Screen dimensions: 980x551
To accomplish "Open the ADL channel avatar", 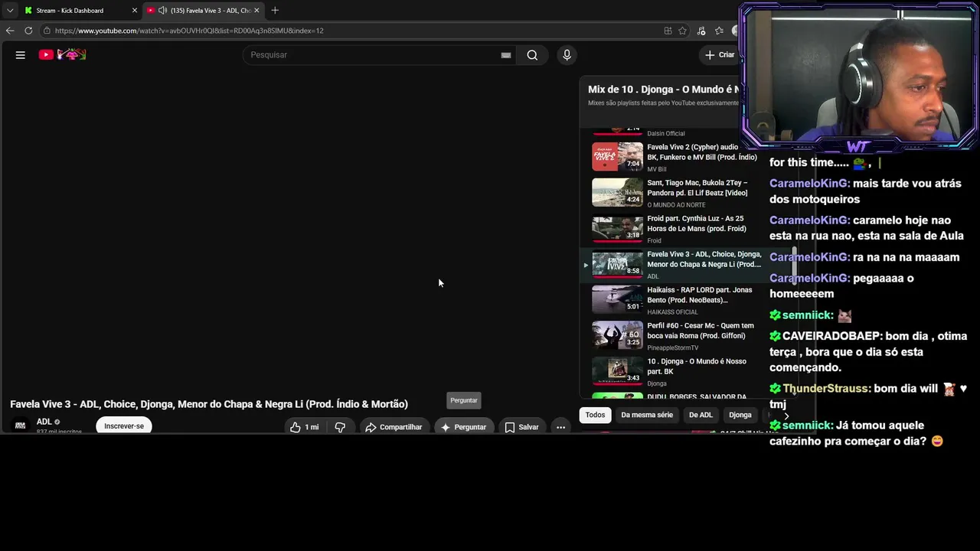I will 20,425.
